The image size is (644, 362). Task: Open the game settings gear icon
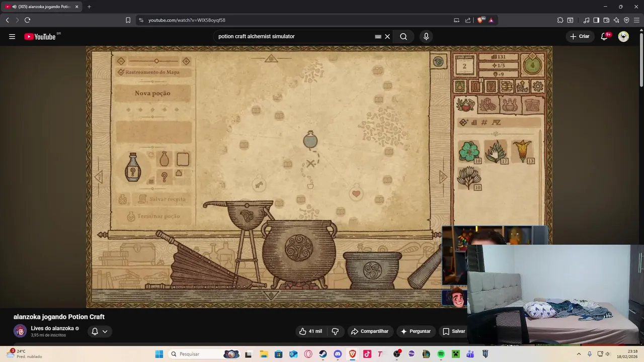click(538, 86)
